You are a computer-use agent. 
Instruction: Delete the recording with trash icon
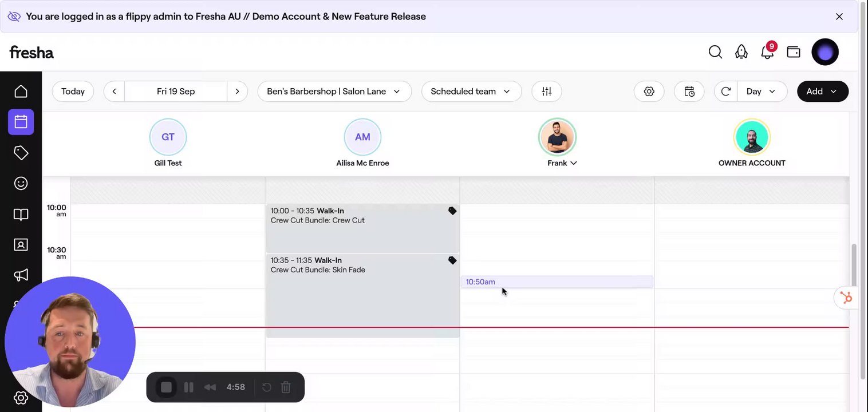[286, 387]
